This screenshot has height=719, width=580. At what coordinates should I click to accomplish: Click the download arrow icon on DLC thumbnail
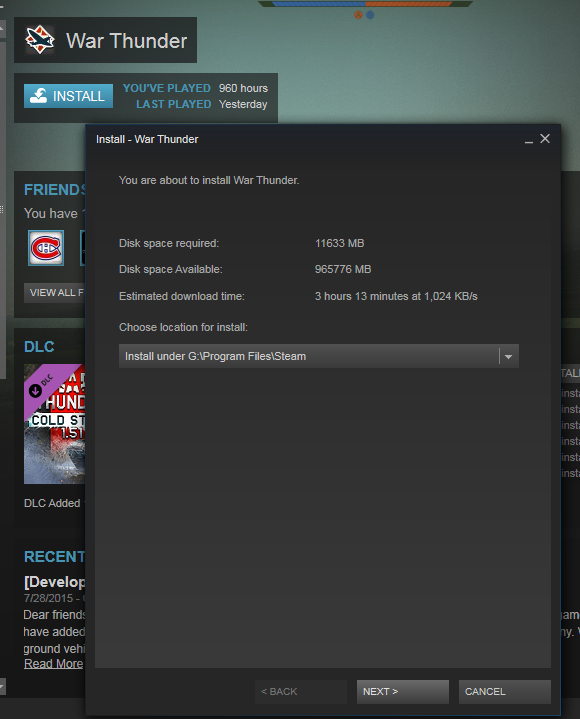35,391
